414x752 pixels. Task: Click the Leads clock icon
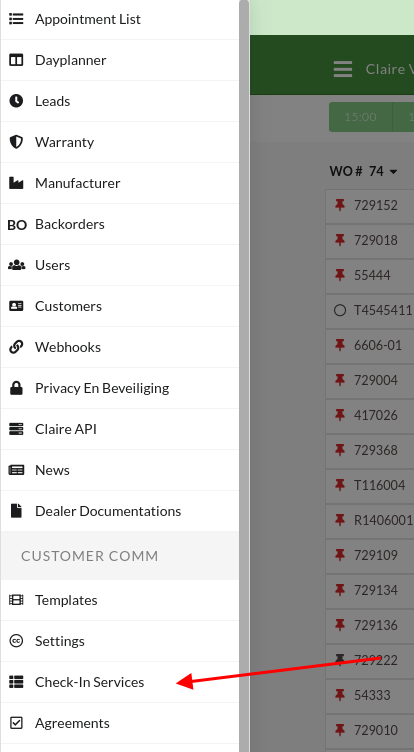tap(16, 101)
